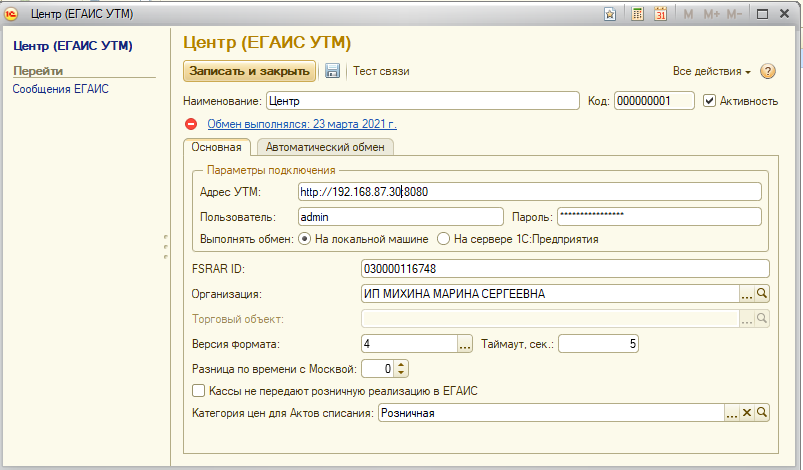Click the navigation panel splitter handle dots
The image size is (803, 470).
point(165,247)
